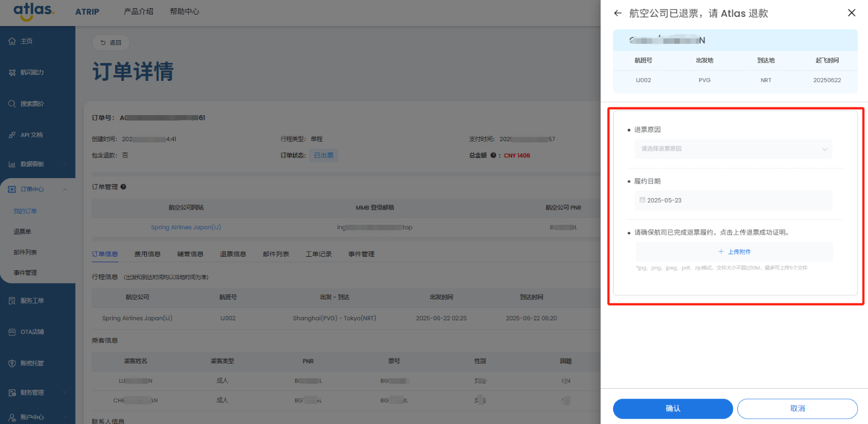868x424 pixels.
Task: Click the API docs icon in sidebar
Action: 12,135
